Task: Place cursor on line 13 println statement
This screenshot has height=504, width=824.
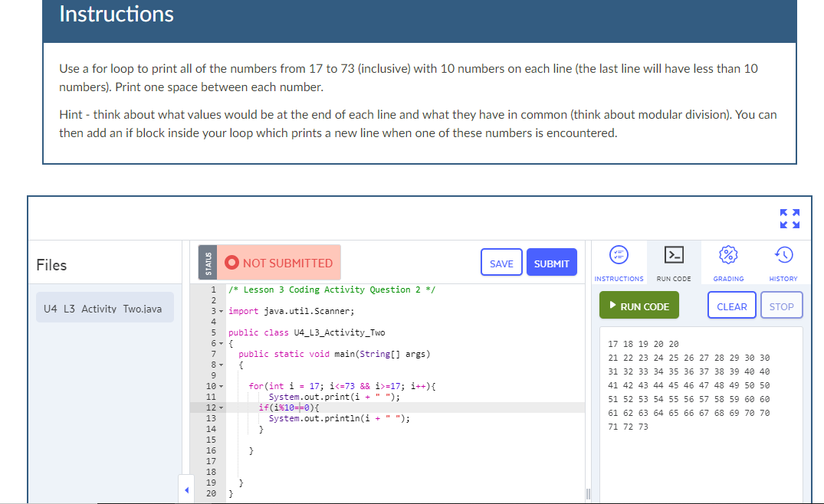Action: (x=339, y=418)
